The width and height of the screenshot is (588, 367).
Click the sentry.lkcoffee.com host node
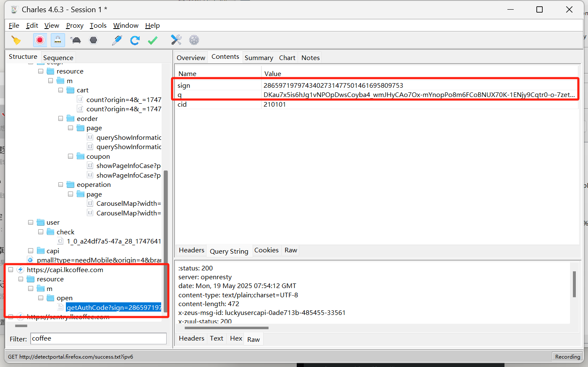(x=68, y=317)
